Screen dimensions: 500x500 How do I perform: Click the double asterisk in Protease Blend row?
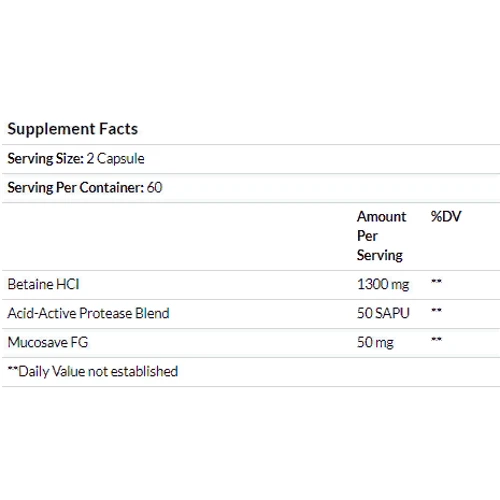click(436, 310)
